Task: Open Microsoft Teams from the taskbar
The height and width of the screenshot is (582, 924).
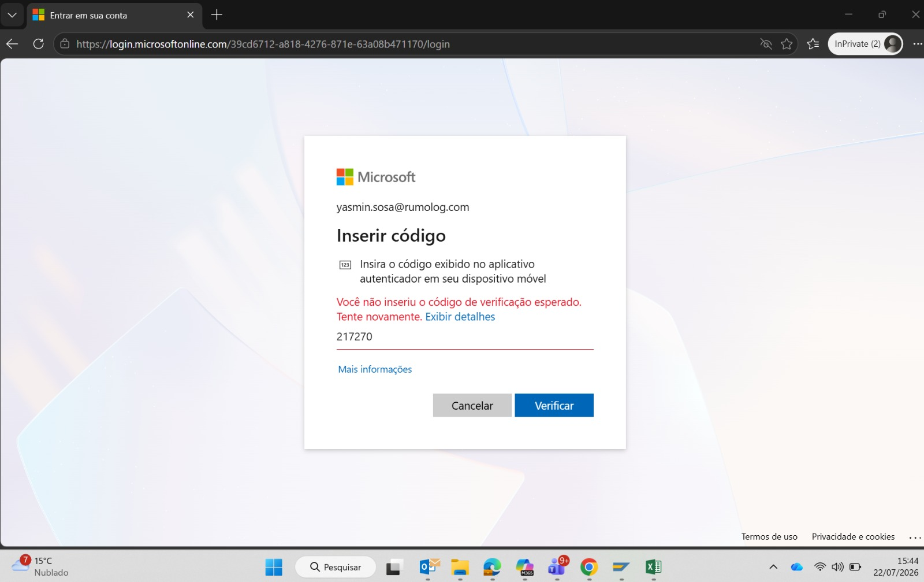Action: (x=557, y=567)
